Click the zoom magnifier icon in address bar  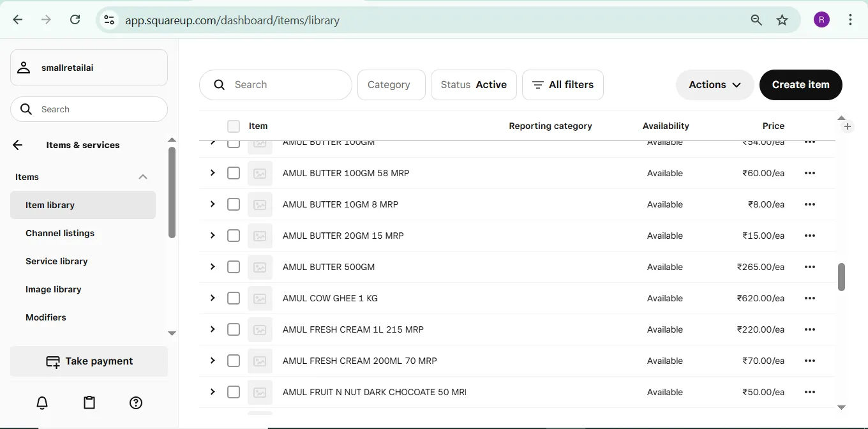point(756,20)
